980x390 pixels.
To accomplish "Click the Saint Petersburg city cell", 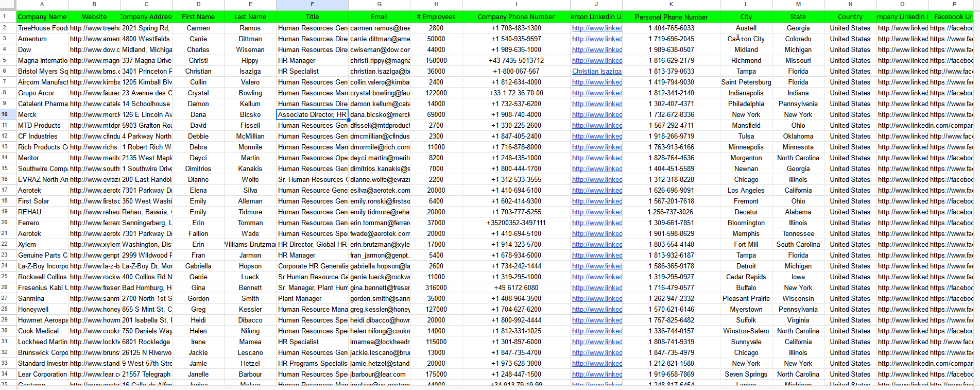I will pos(746,82).
